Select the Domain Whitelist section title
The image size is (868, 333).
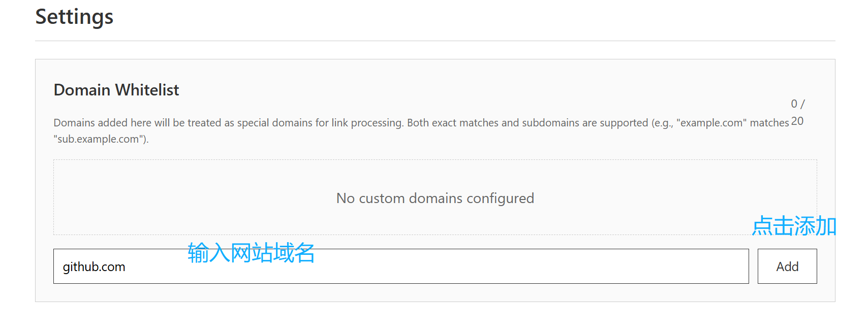tap(116, 90)
